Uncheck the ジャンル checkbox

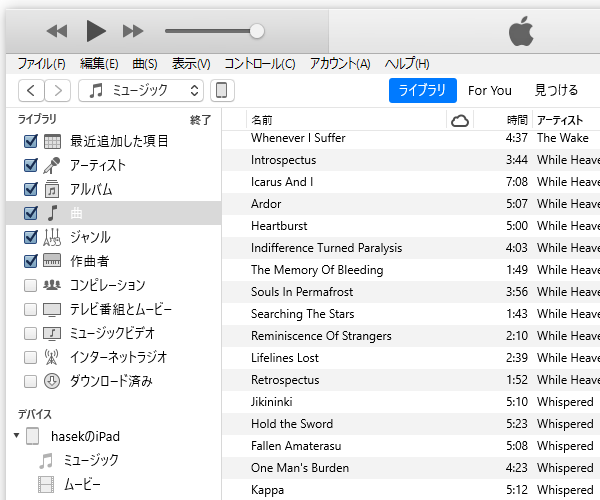tap(31, 237)
